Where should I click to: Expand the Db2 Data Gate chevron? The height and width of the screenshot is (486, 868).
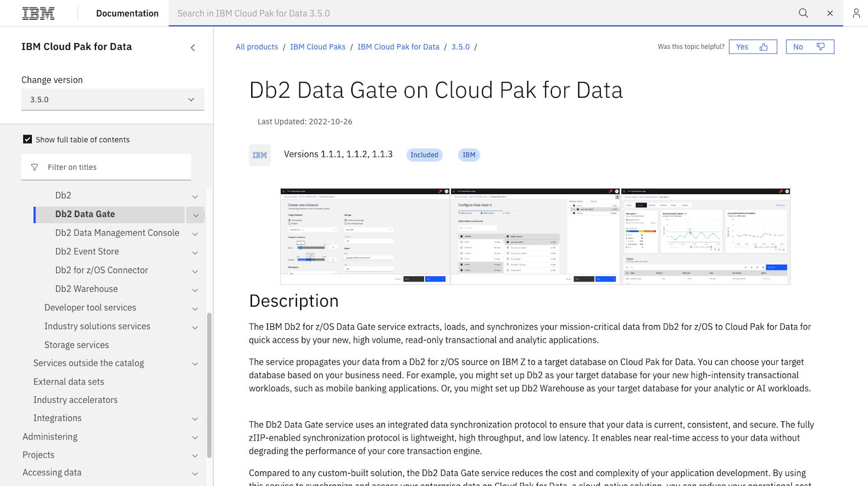tap(196, 215)
